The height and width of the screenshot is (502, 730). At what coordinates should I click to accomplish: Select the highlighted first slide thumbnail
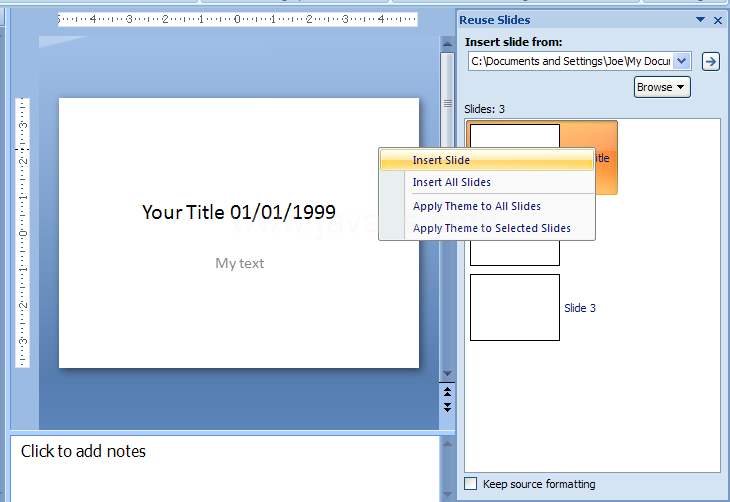[514, 136]
